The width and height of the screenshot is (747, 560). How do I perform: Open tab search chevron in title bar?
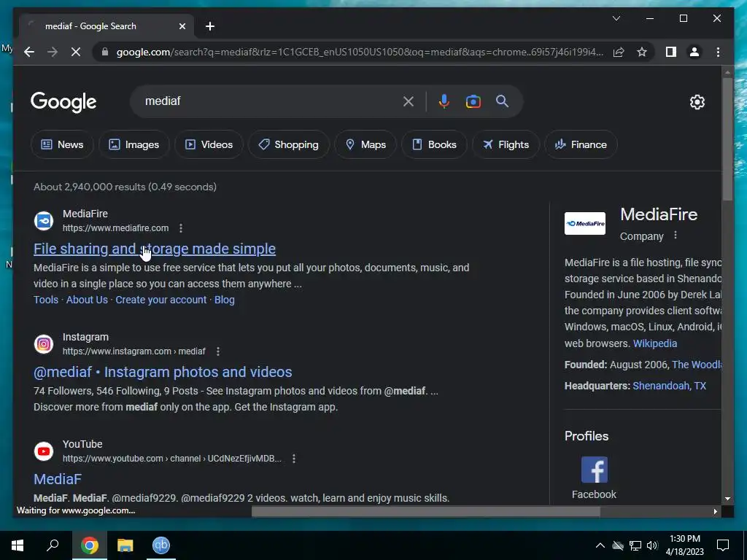click(616, 18)
